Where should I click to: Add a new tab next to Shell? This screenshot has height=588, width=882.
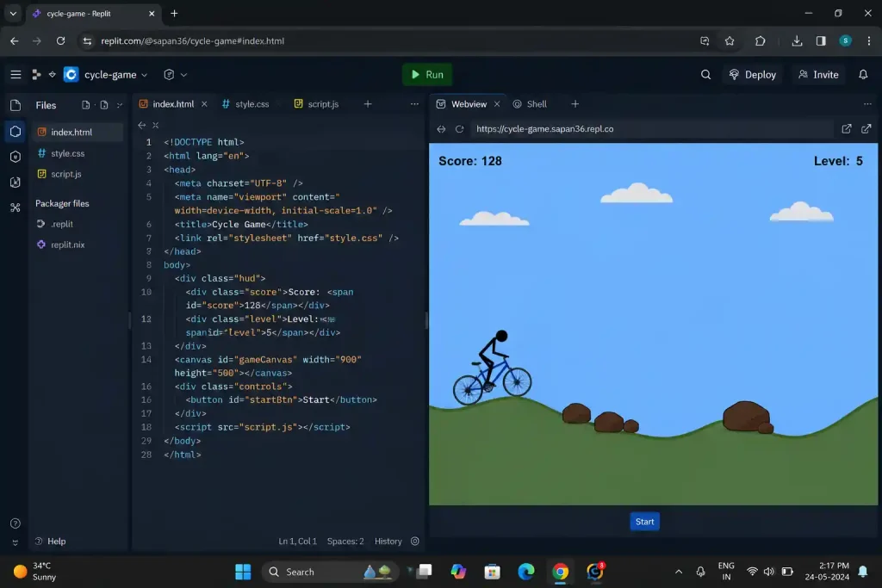coord(575,104)
